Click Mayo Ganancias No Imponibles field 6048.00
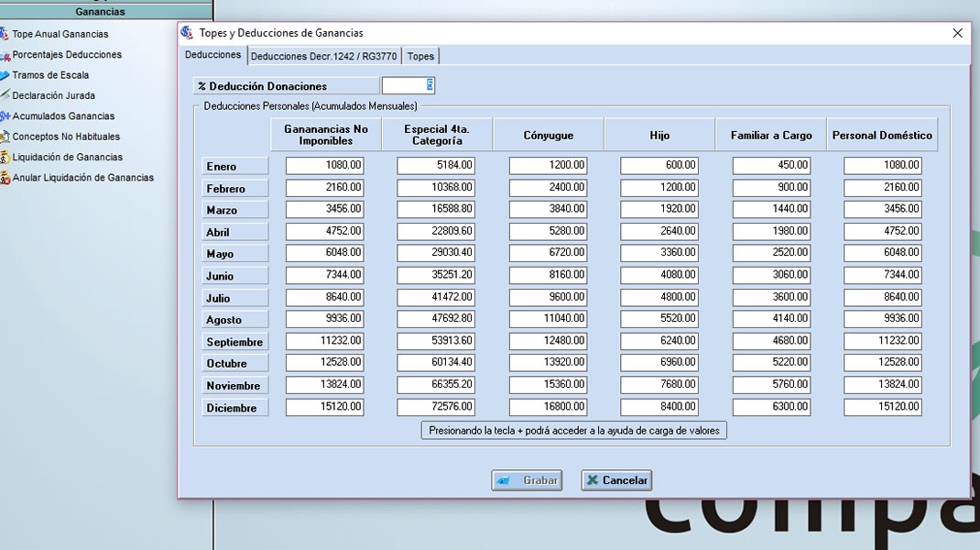Image resolution: width=980 pixels, height=550 pixels. tap(325, 253)
